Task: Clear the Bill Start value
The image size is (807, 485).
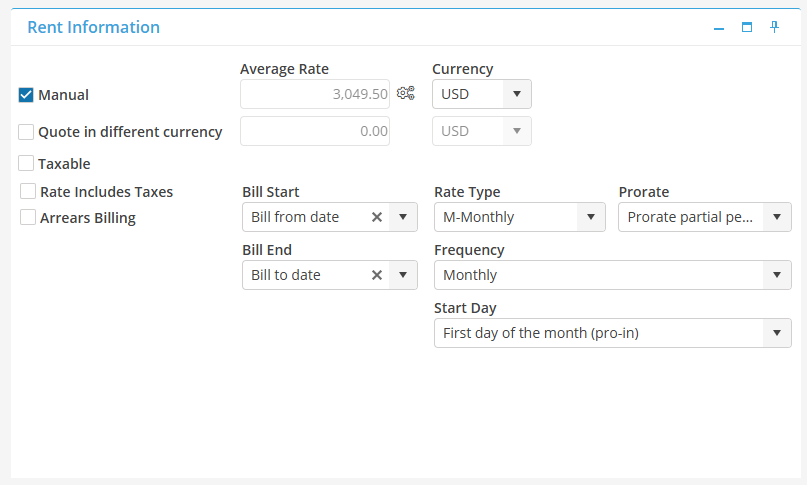Action: pyautogui.click(x=377, y=217)
